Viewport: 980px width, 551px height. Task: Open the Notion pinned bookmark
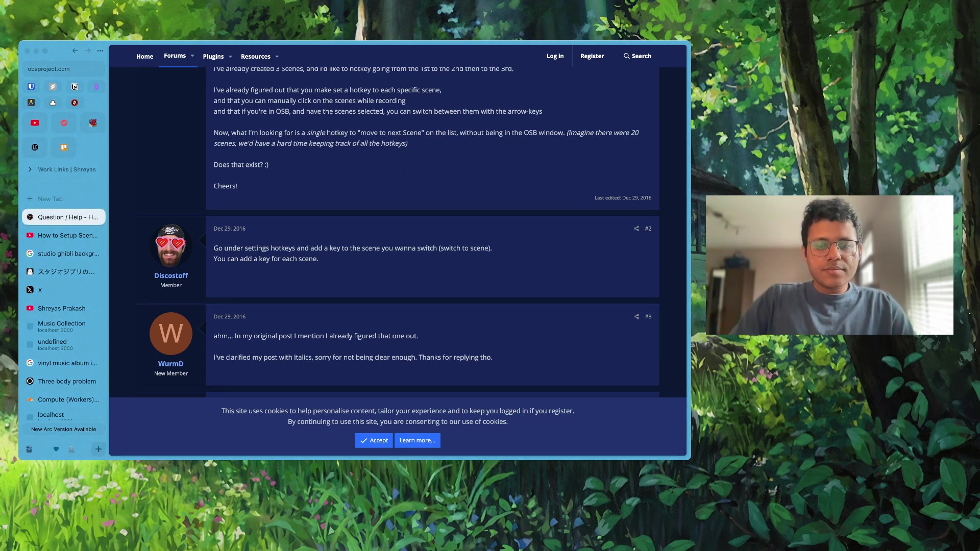click(x=75, y=87)
